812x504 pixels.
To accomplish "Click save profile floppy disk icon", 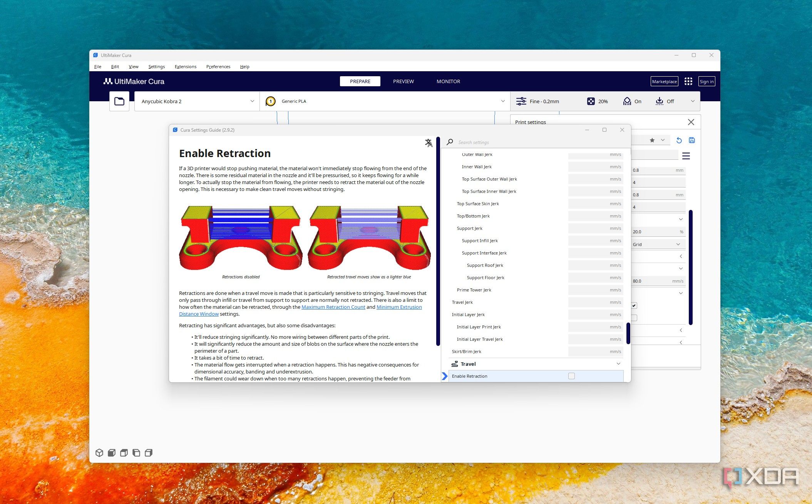I will (x=691, y=140).
